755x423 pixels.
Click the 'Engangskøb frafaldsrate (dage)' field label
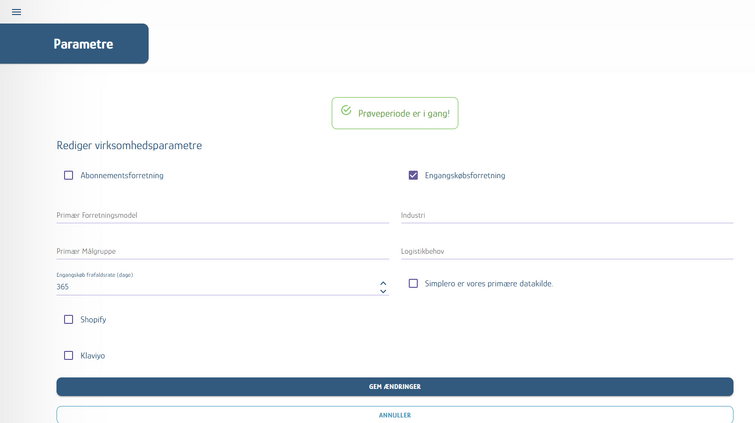(x=96, y=274)
